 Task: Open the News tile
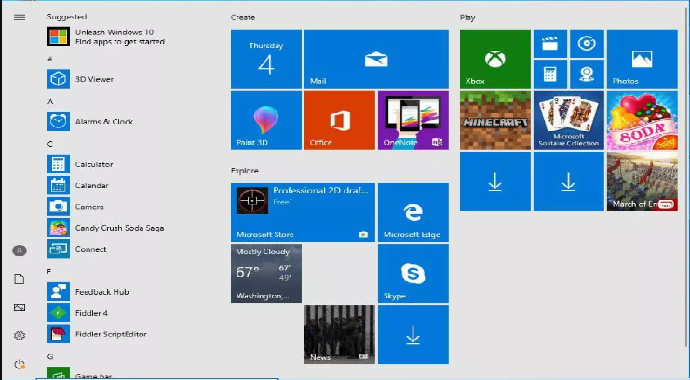point(339,335)
